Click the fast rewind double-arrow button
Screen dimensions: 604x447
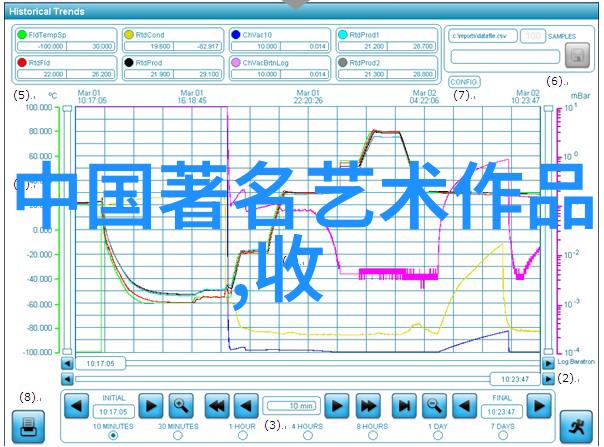click(216, 406)
